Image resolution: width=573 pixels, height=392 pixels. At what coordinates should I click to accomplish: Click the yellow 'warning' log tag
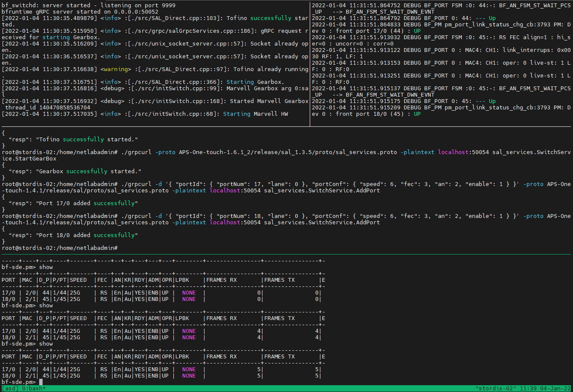[x=116, y=69]
